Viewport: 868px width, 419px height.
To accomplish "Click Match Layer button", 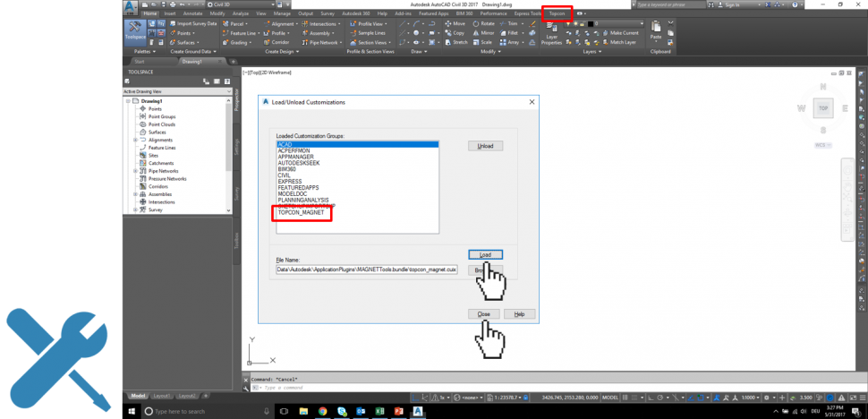I will coord(618,42).
